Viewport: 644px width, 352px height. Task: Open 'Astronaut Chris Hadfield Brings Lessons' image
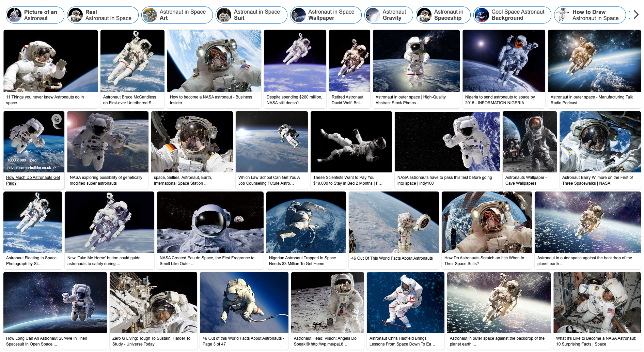(405, 302)
